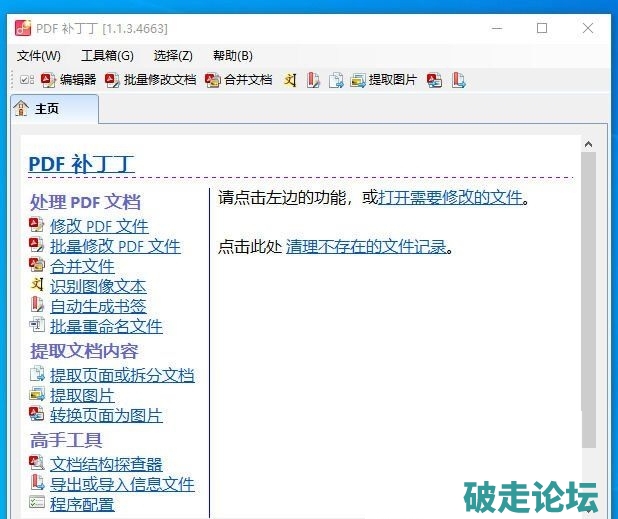The width and height of the screenshot is (618, 519).
Task: Click the vertical scrollbar of the home page
Action: 588,300
